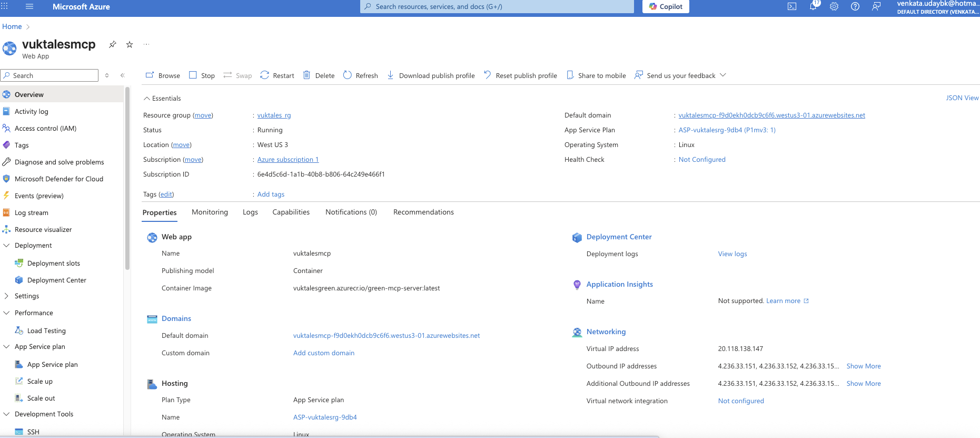Pin vuktalesmcp with the pin icon
The width and height of the screenshot is (980, 438).
coord(112,45)
